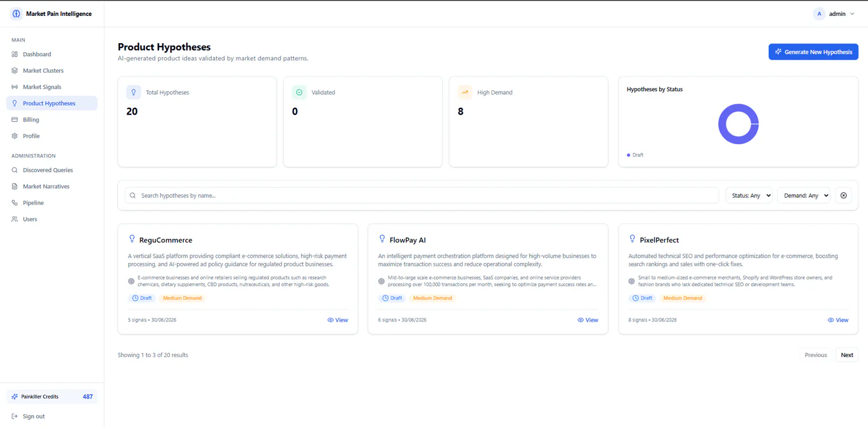Click Generate New Hypothesis button
This screenshot has width=868, height=427.
813,52
